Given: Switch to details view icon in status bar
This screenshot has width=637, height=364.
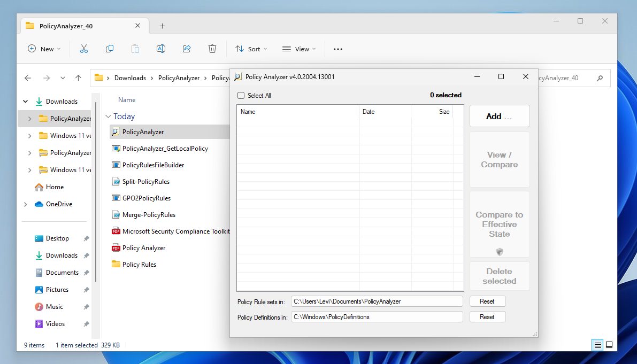Looking at the screenshot, I should (x=597, y=345).
